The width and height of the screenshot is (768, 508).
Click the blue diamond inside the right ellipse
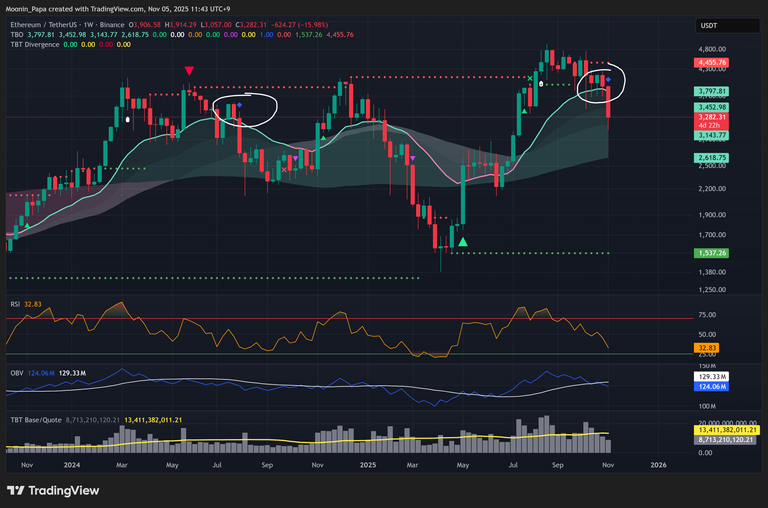point(609,79)
